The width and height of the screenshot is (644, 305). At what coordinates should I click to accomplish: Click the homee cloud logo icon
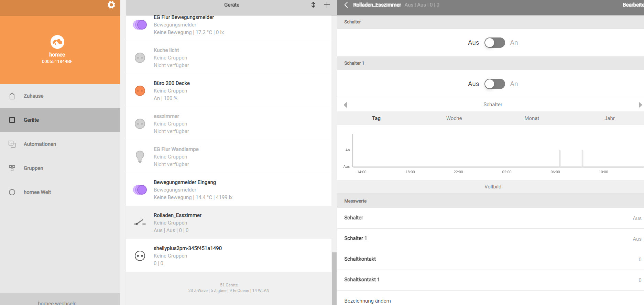pos(57,42)
